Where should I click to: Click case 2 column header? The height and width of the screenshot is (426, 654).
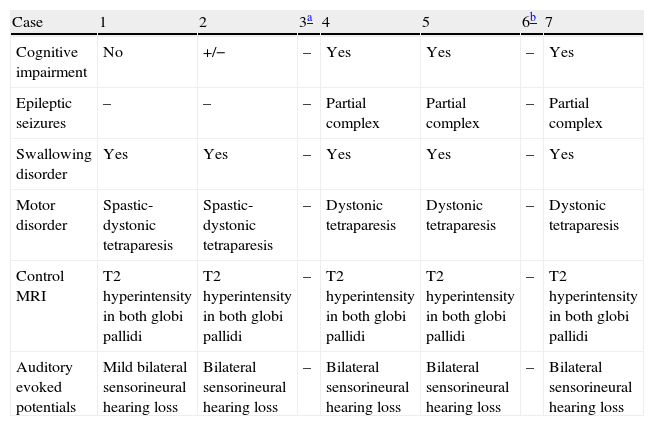tap(206, 22)
